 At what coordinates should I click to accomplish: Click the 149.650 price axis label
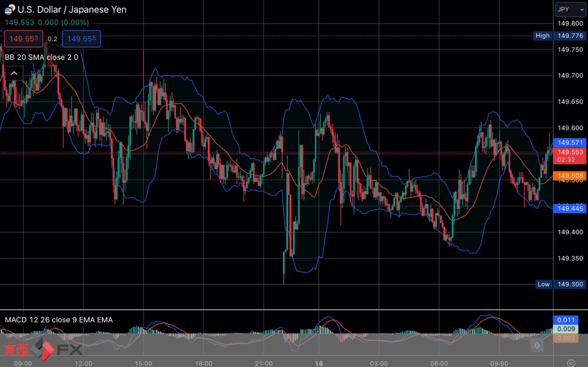[x=570, y=102]
